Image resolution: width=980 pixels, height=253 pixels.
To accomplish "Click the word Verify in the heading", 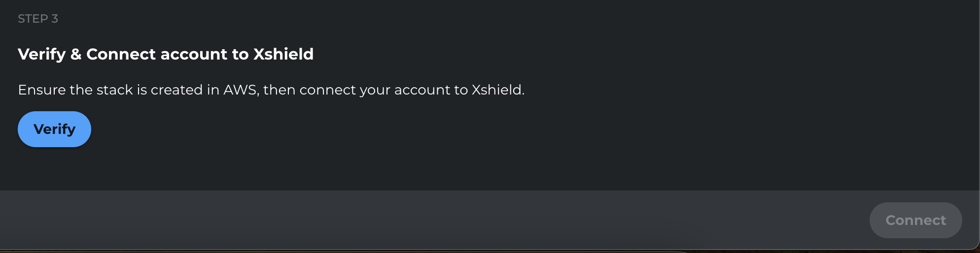I will click(41, 54).
